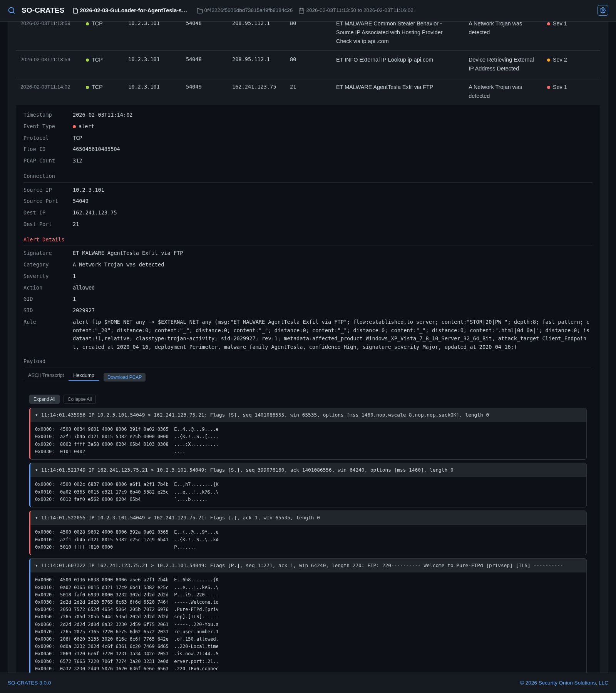Click the Dest Port value 21 in details
The width and height of the screenshot is (616, 693).
coord(76,224)
